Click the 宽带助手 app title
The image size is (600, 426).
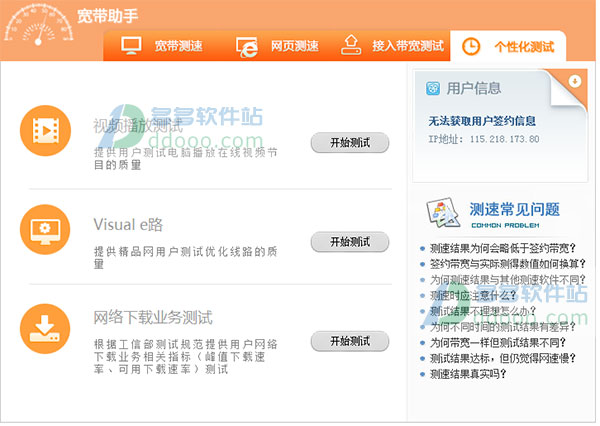click(x=108, y=16)
